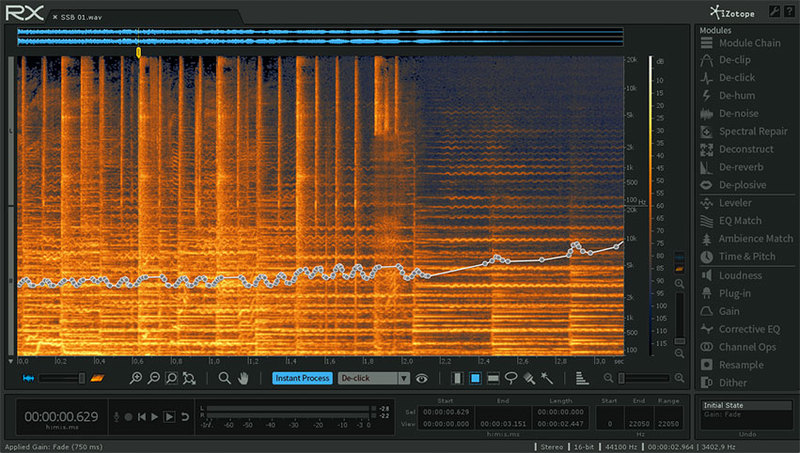Open the De-clip module

(726, 60)
